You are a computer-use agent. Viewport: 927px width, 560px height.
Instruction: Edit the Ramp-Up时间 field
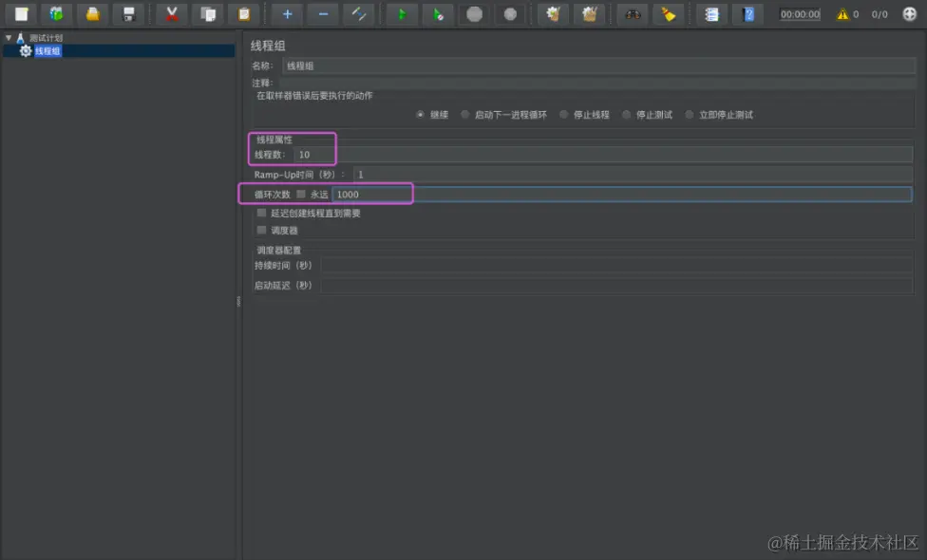pyautogui.click(x=633, y=175)
